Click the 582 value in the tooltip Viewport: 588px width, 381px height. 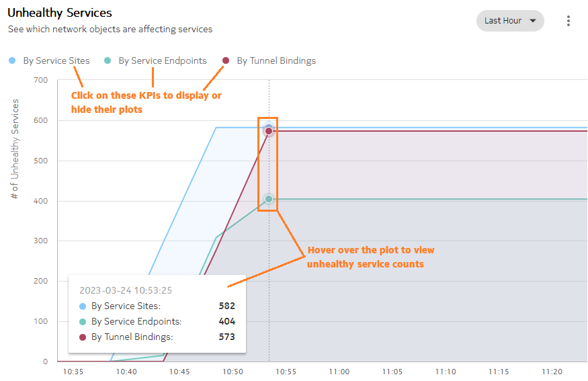coord(227,306)
